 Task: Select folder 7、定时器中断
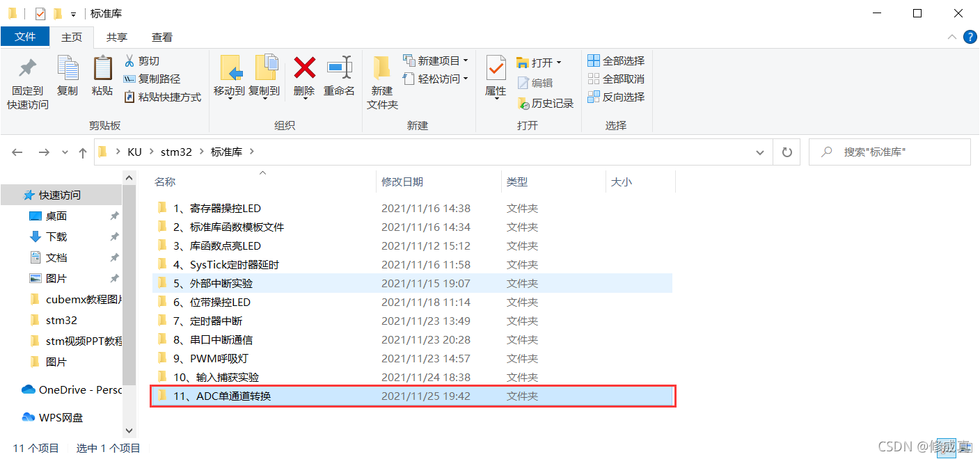[x=413, y=321]
